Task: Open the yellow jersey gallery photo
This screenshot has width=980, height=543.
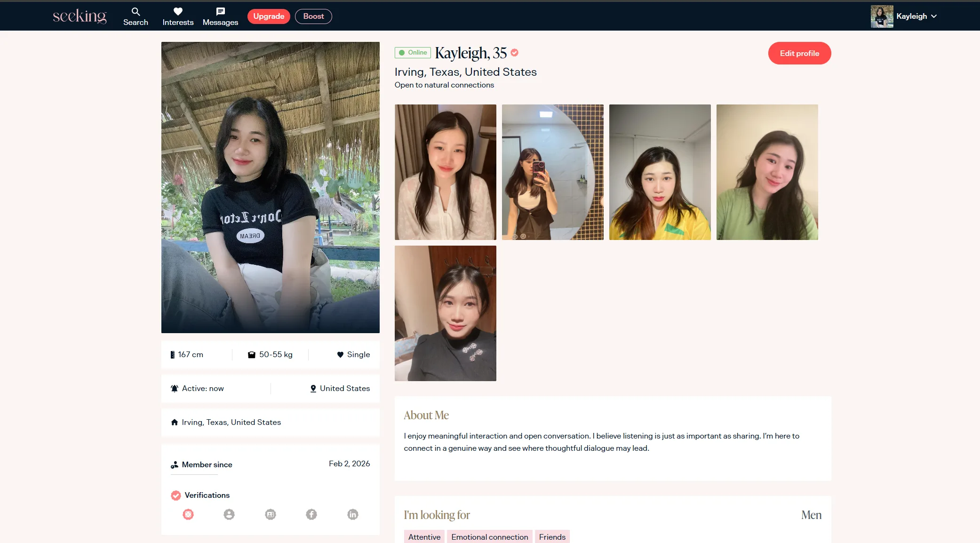Action: pos(660,172)
